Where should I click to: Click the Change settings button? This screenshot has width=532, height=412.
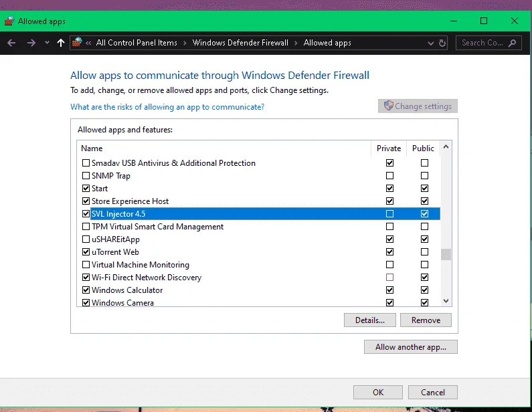(x=418, y=106)
